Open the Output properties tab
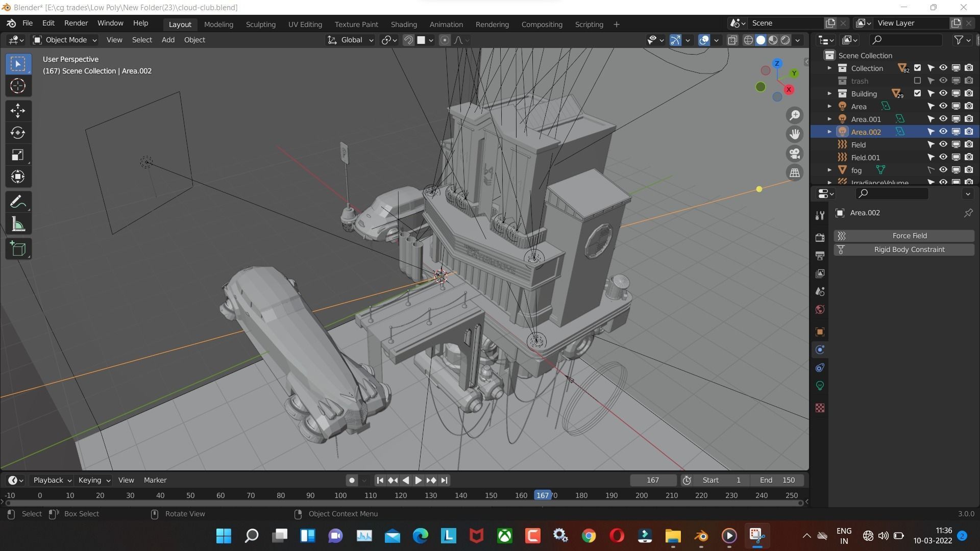 820,256
